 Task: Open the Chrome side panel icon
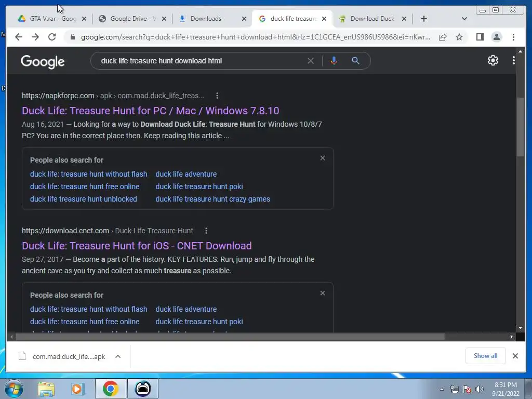coord(480,37)
